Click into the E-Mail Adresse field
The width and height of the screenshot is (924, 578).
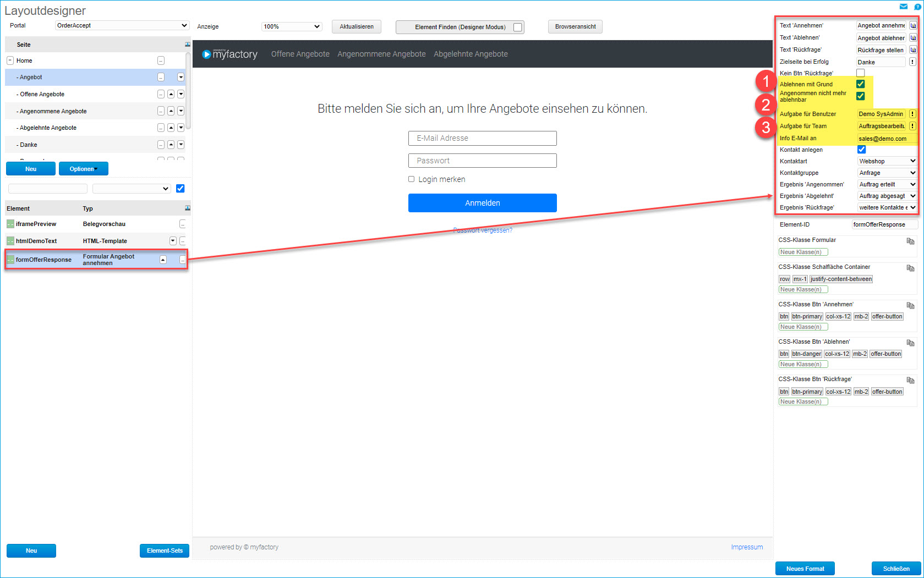point(482,138)
